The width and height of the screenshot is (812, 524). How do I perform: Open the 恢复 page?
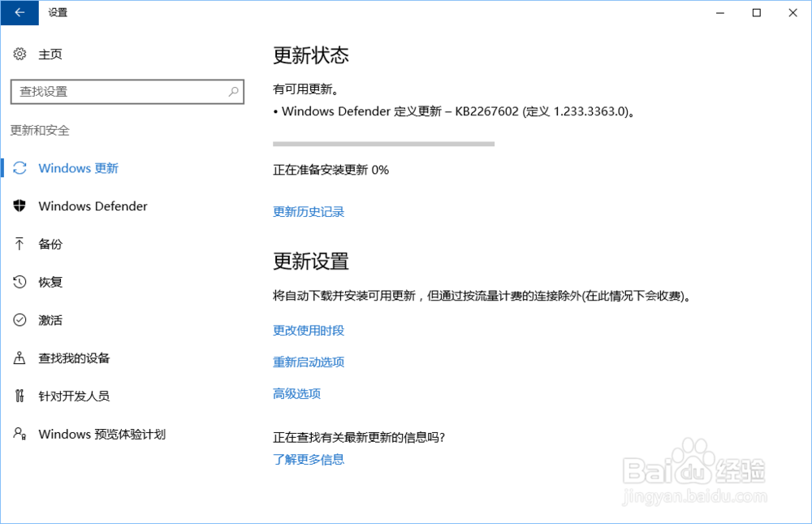point(50,282)
